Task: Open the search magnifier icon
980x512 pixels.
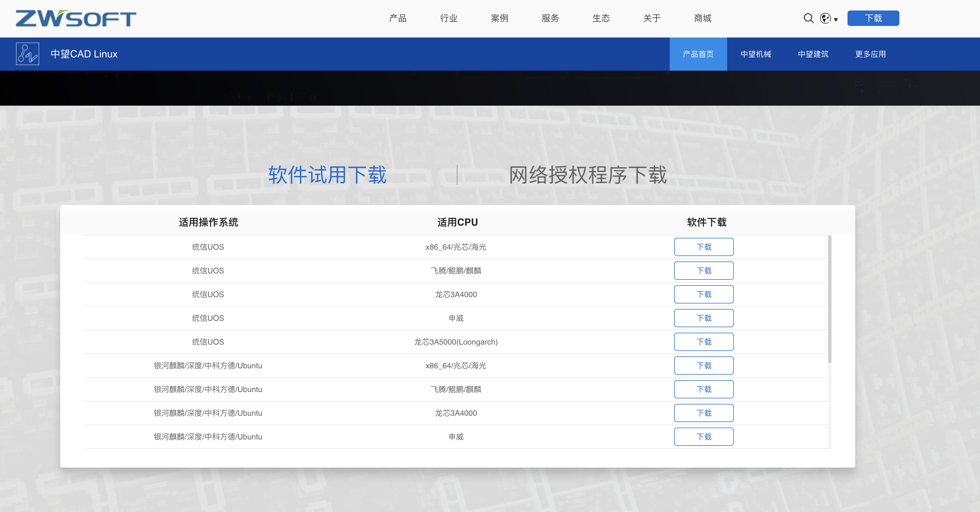Action: (808, 18)
